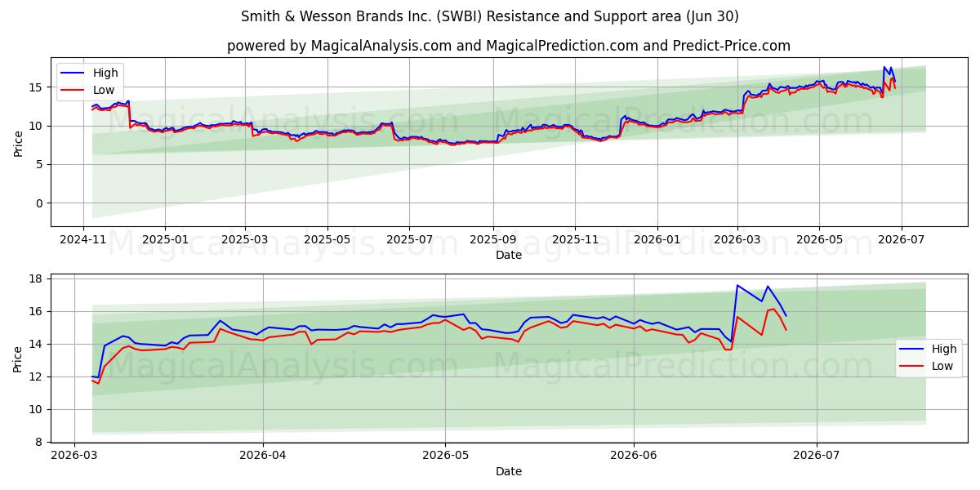Click the 2026-07 tick label on top chart
The height and width of the screenshot is (490, 980).
[x=901, y=239]
